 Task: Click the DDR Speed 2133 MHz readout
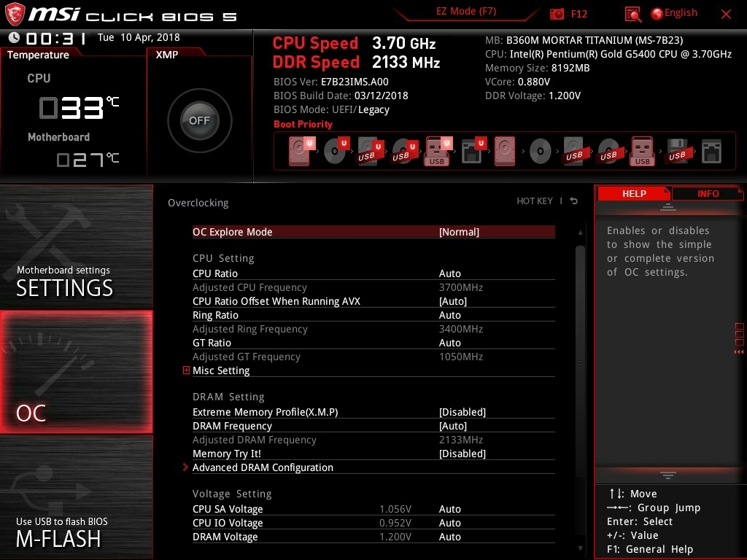[356, 63]
